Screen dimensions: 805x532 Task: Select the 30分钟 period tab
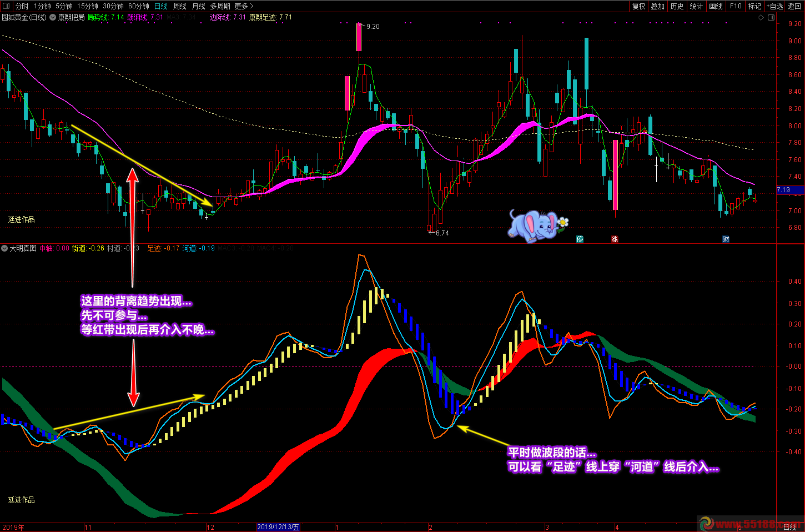pos(113,6)
